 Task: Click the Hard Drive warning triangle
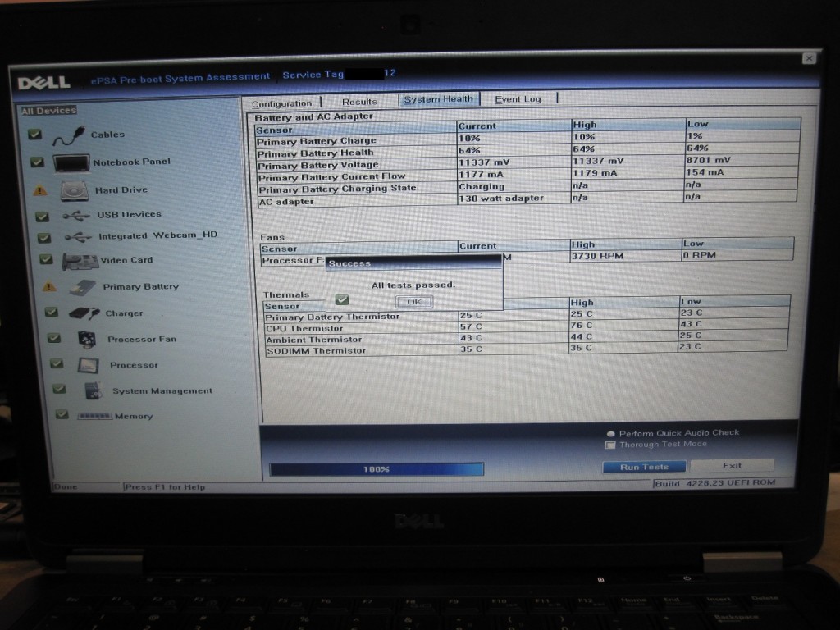tap(40, 190)
